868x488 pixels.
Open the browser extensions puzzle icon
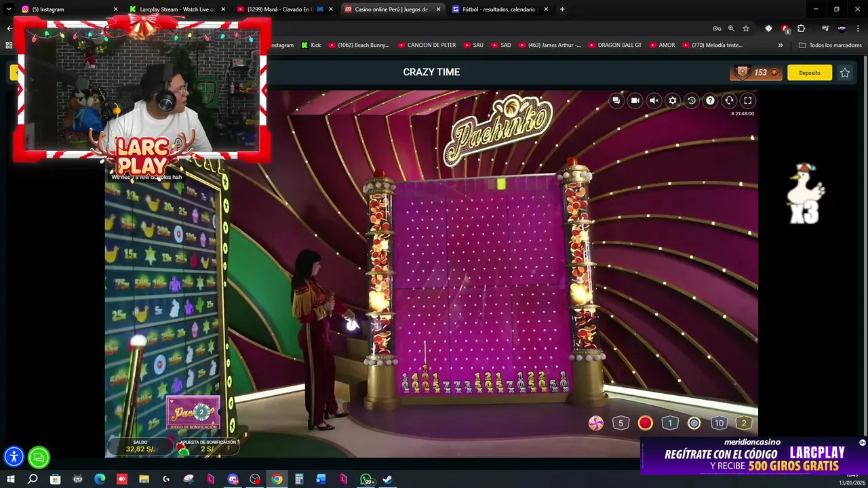tap(802, 28)
